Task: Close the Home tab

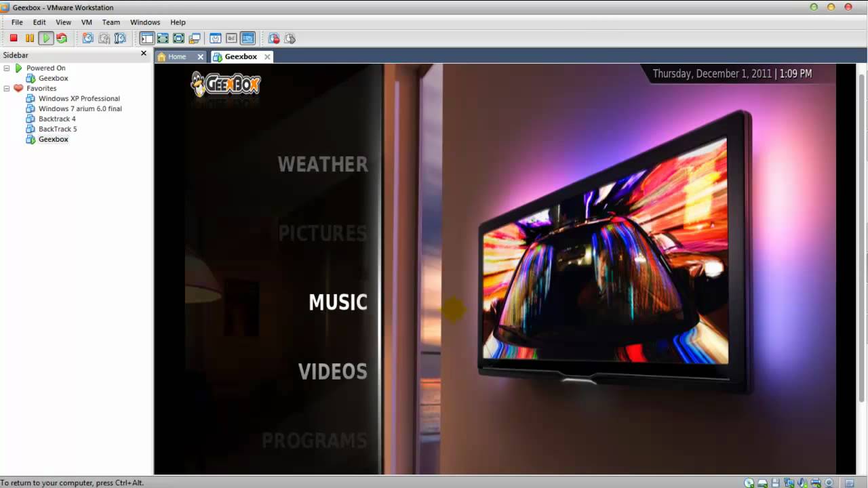Action: pos(200,57)
